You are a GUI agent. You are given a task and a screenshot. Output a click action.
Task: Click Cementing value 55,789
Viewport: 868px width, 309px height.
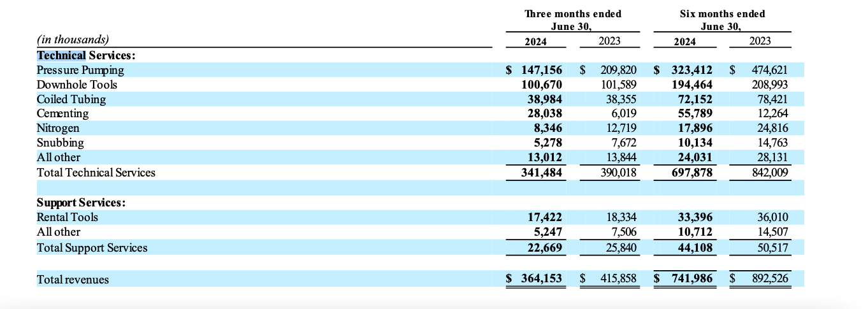(x=695, y=113)
